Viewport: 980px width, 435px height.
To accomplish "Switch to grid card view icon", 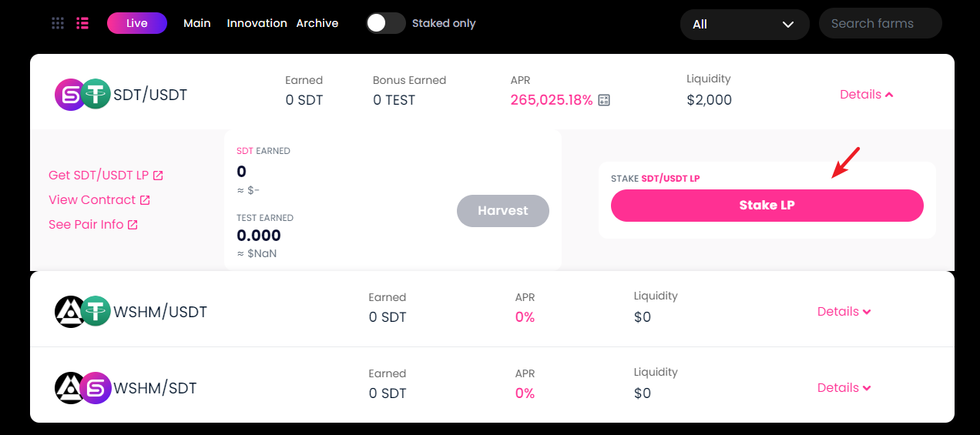I will (58, 23).
